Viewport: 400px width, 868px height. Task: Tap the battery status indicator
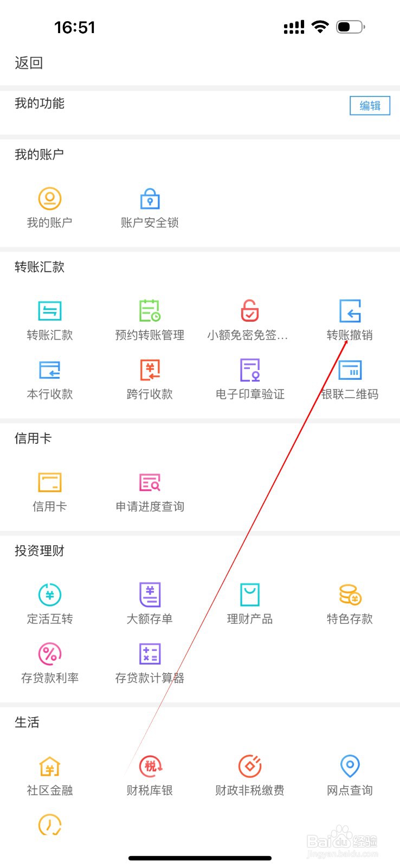point(351,27)
